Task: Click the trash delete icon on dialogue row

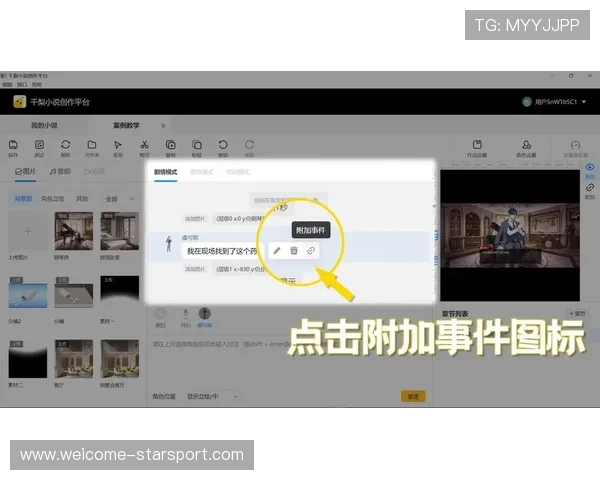Action: click(294, 251)
